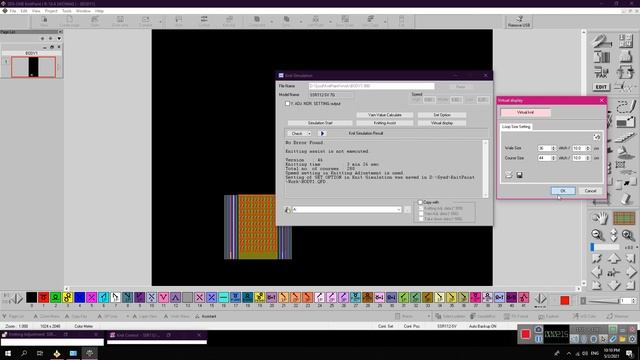The width and height of the screenshot is (640, 360).
Task: Click the Simulation Start button
Action: (x=320, y=123)
